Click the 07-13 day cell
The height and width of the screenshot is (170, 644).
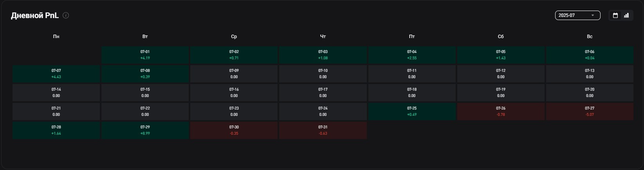(590, 74)
